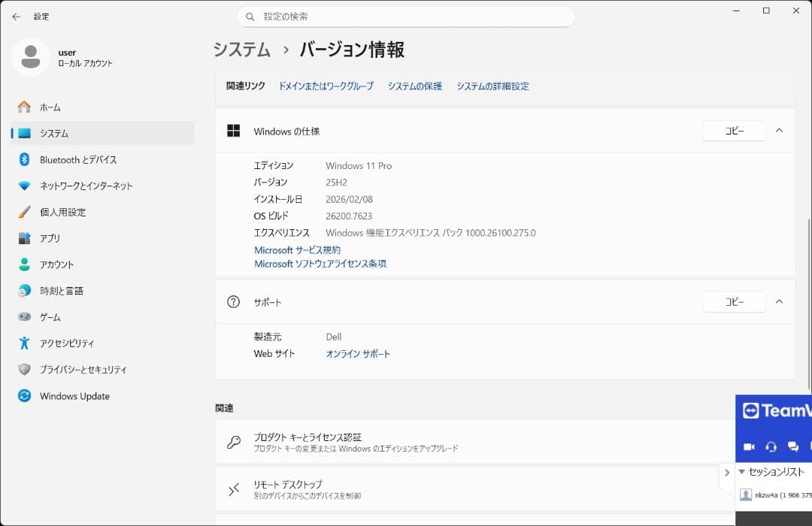The width and height of the screenshot is (812, 526).
Task: Collapse セッションリスト in TeamViewer
Action: coord(741,472)
